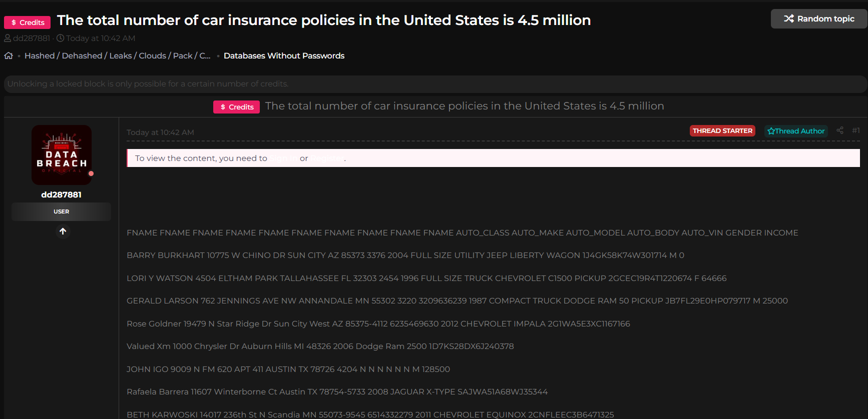Click the user icon beside dd287881
Screen dimensions: 868x419
point(8,38)
